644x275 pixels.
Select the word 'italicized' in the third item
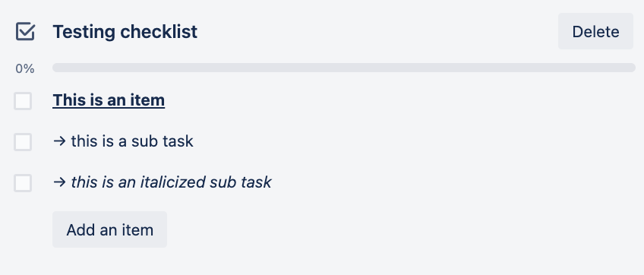click(x=172, y=182)
